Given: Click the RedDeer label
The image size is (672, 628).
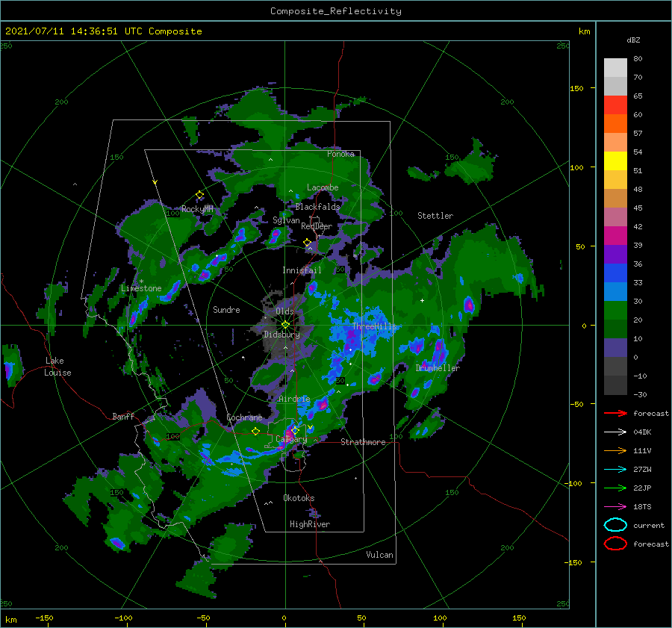Looking at the screenshot, I should tap(317, 226).
